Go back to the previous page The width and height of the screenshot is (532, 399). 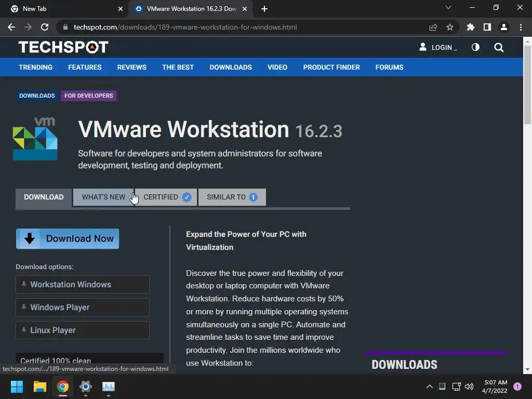coord(11,27)
